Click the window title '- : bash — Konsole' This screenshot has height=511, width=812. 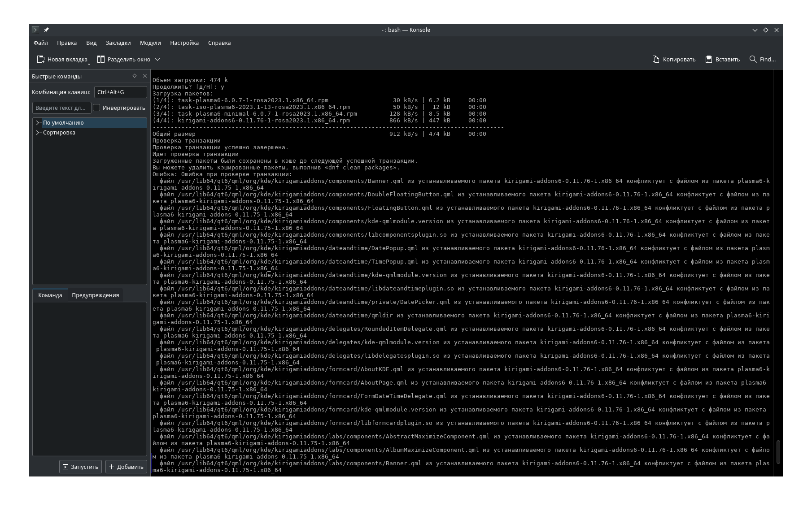[406, 30]
